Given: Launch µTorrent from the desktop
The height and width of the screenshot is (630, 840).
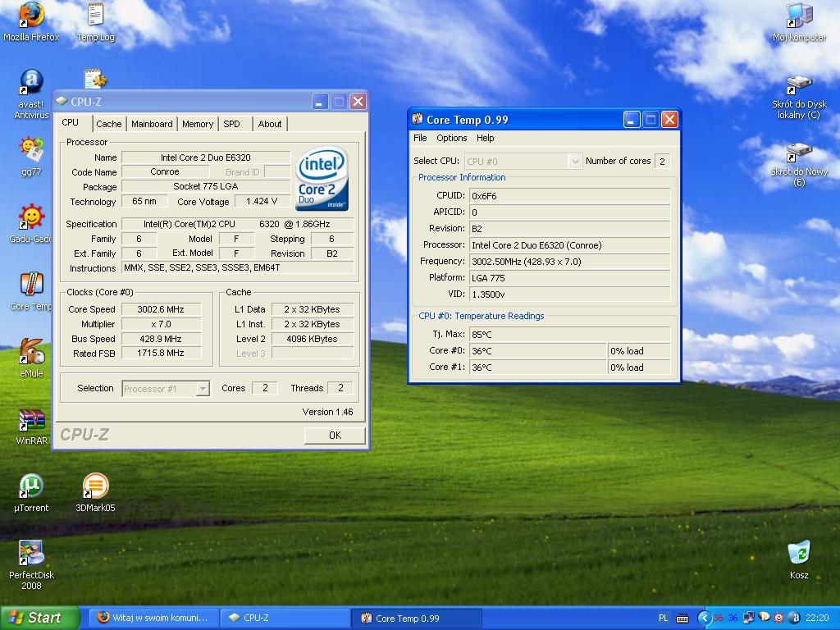Looking at the screenshot, I should point(31,486).
